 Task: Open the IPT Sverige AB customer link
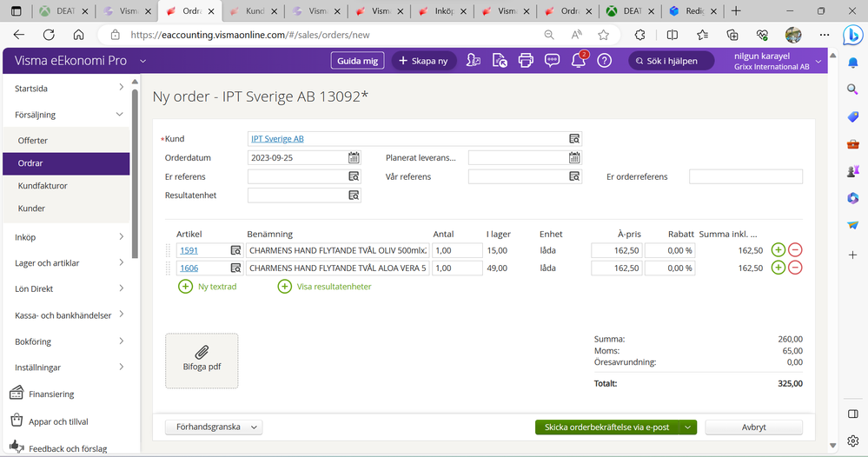[277, 139]
